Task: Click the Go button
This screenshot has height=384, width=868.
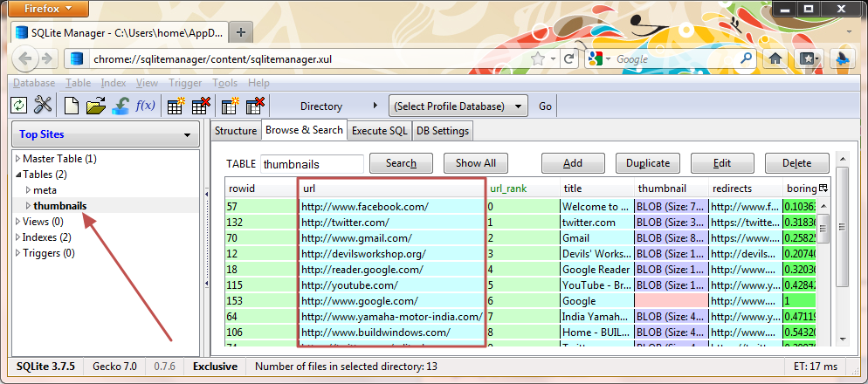Action: tap(545, 106)
